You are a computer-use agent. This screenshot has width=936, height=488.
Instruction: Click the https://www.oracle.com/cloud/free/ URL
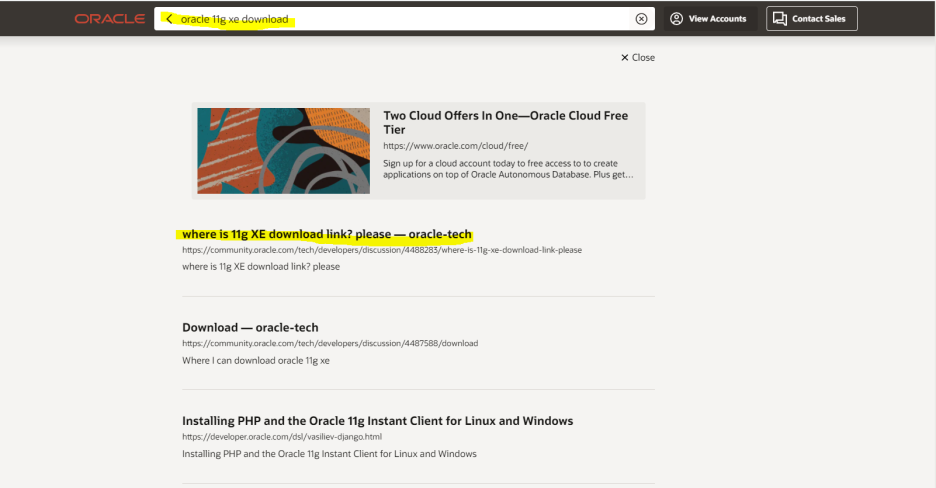pyautogui.click(x=455, y=146)
